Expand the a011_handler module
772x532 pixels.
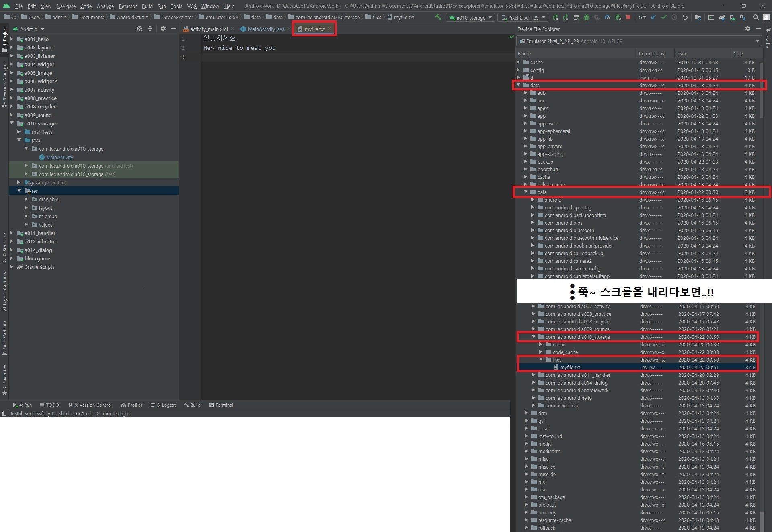(x=12, y=233)
